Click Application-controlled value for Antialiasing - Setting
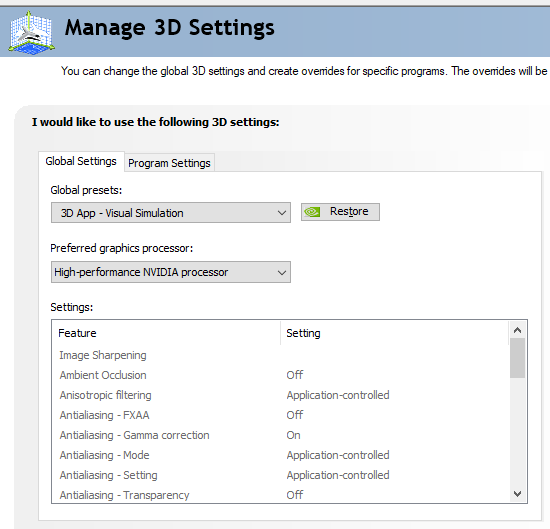Screen dimensions: 550x529 pyautogui.click(x=338, y=475)
